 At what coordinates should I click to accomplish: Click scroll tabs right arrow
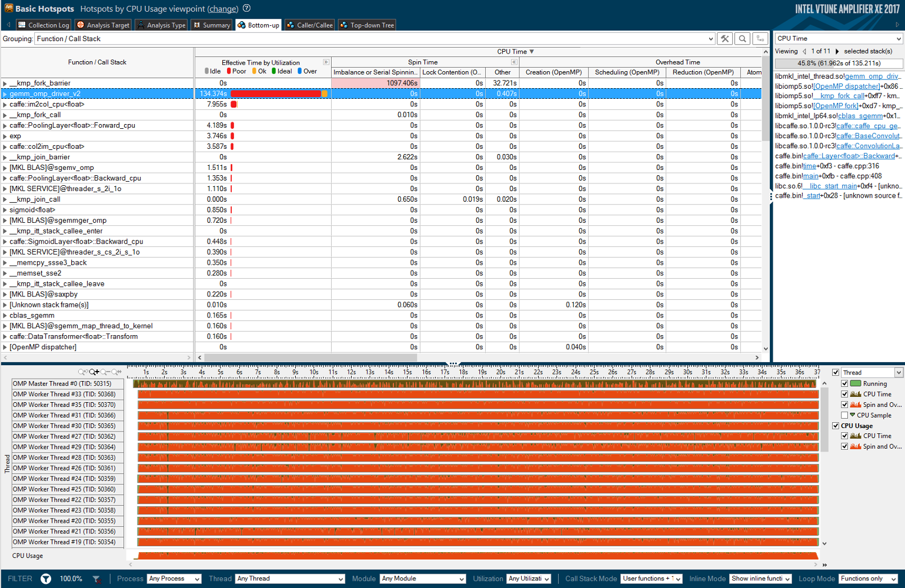click(x=897, y=25)
